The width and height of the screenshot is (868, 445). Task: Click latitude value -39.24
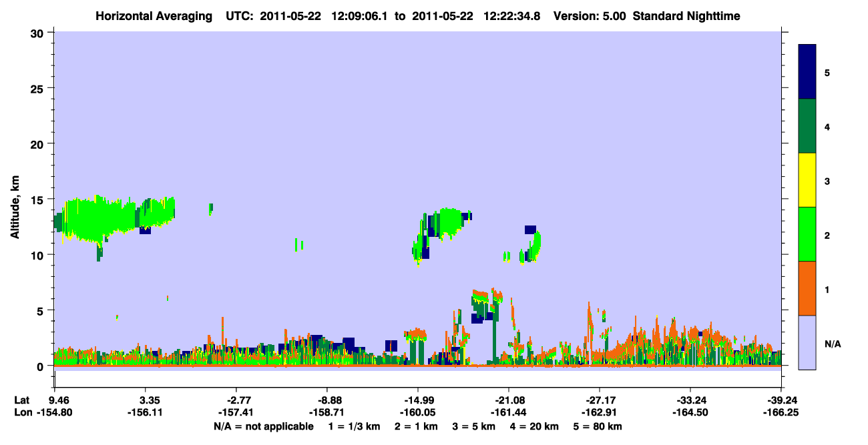coord(782,400)
